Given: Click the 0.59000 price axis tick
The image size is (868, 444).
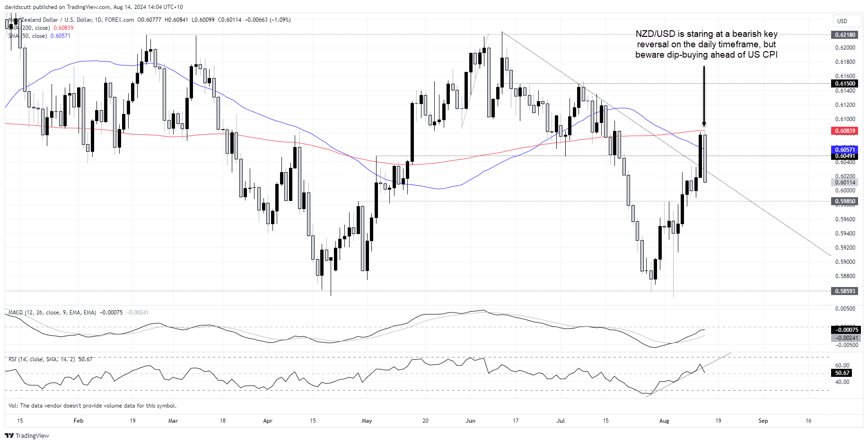Looking at the screenshot, I should pyautogui.click(x=845, y=262).
